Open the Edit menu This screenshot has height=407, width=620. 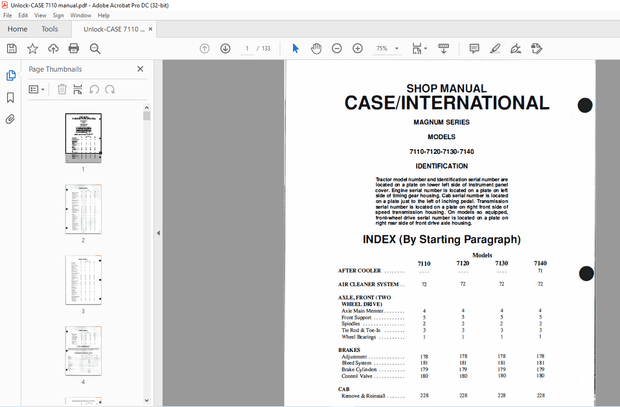point(23,15)
